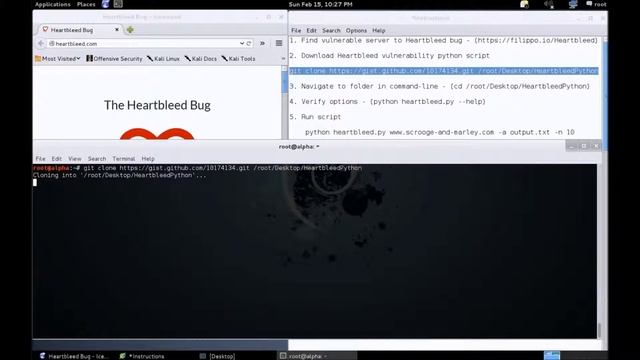Click the notification tray icon beside volume

click(524, 4)
